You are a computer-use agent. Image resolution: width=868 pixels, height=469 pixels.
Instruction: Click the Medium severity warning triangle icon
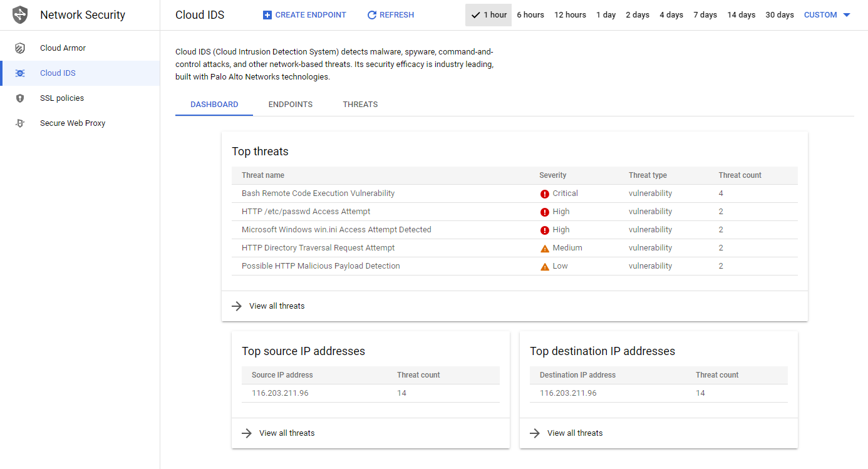coord(545,249)
